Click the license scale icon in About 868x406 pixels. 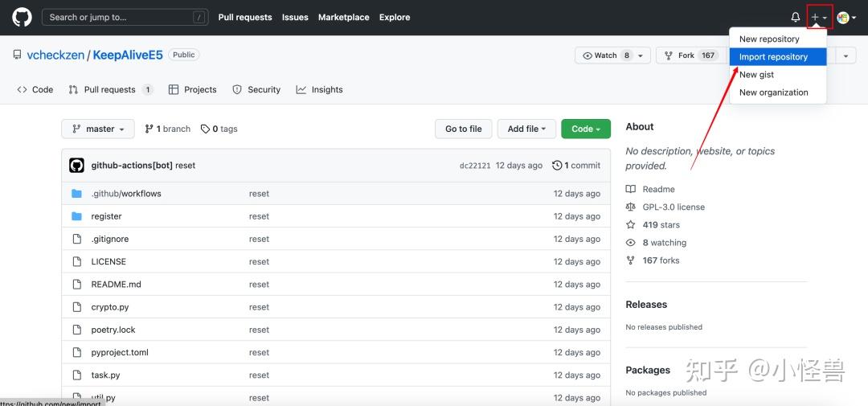(x=631, y=207)
